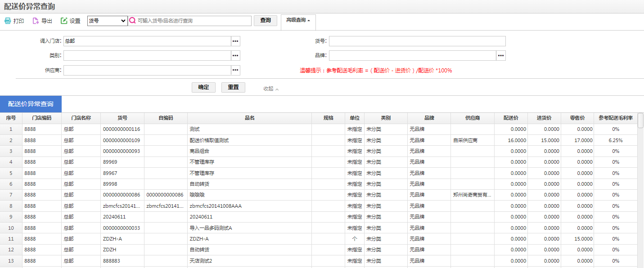
Task: Click the 品牌 filter input field
Action: coord(413,55)
